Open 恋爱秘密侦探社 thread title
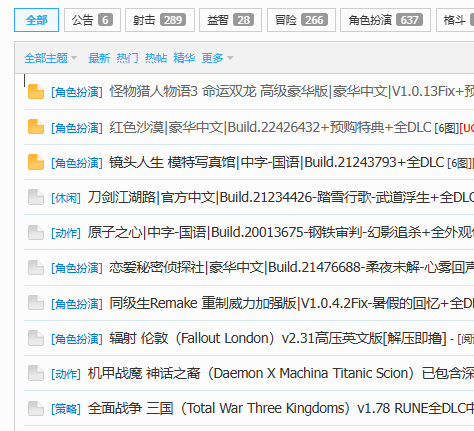This screenshot has width=474, height=431. coord(292,267)
